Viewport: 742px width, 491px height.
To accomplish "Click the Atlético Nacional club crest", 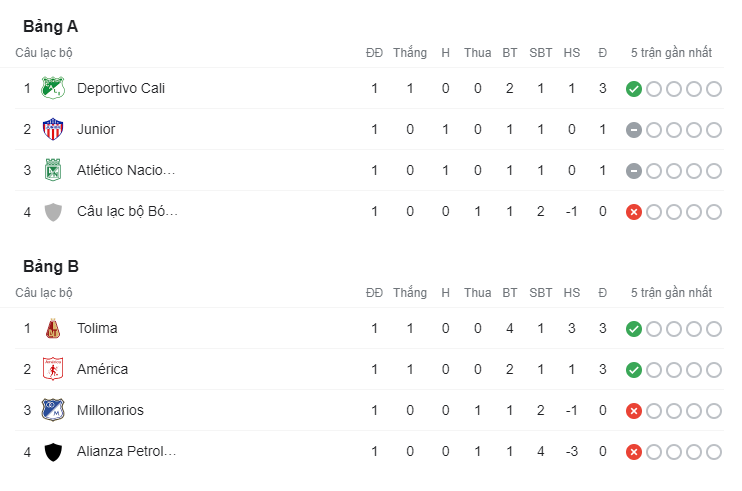I will click(x=53, y=170).
